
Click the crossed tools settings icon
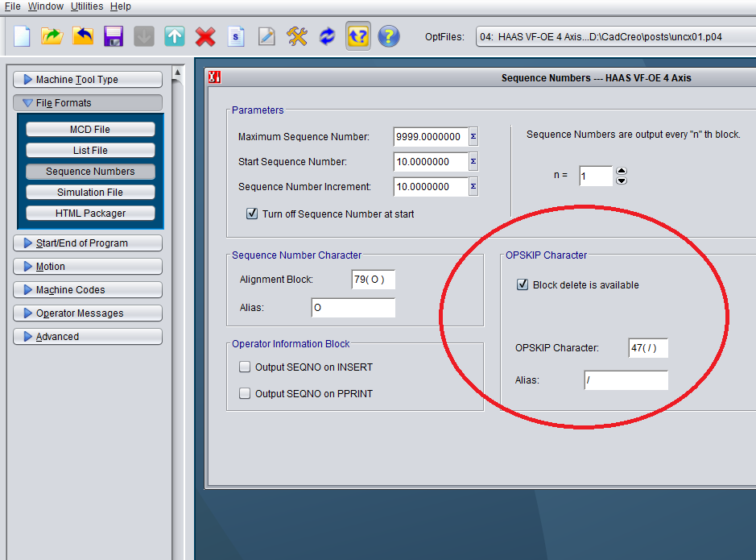[297, 36]
